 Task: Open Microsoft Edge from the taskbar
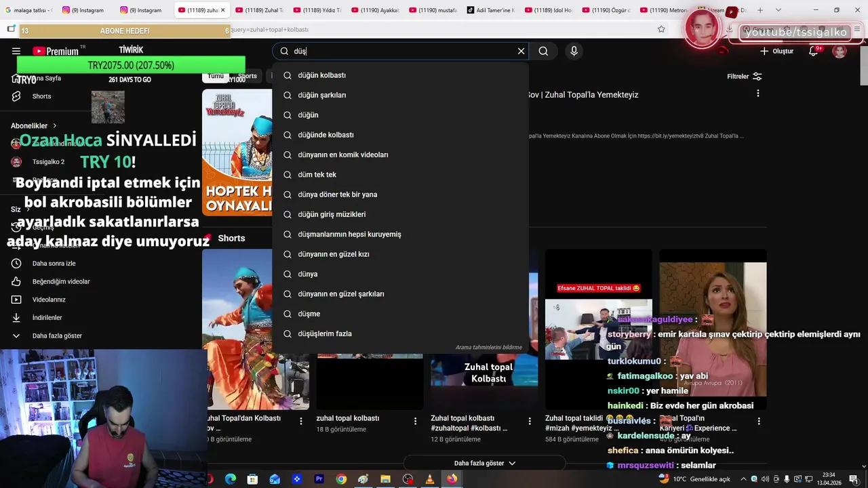[230, 479]
